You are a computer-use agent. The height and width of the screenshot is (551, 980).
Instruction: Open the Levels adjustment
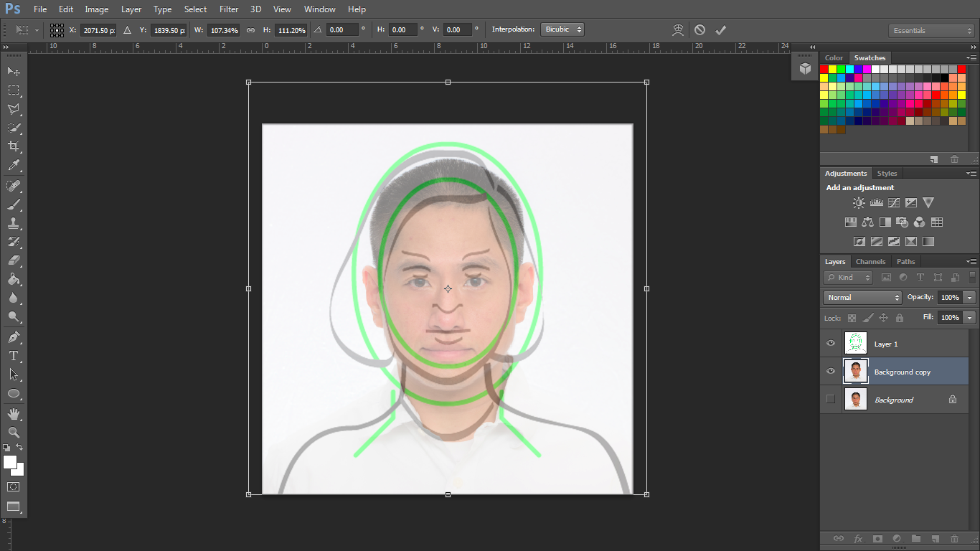click(876, 202)
